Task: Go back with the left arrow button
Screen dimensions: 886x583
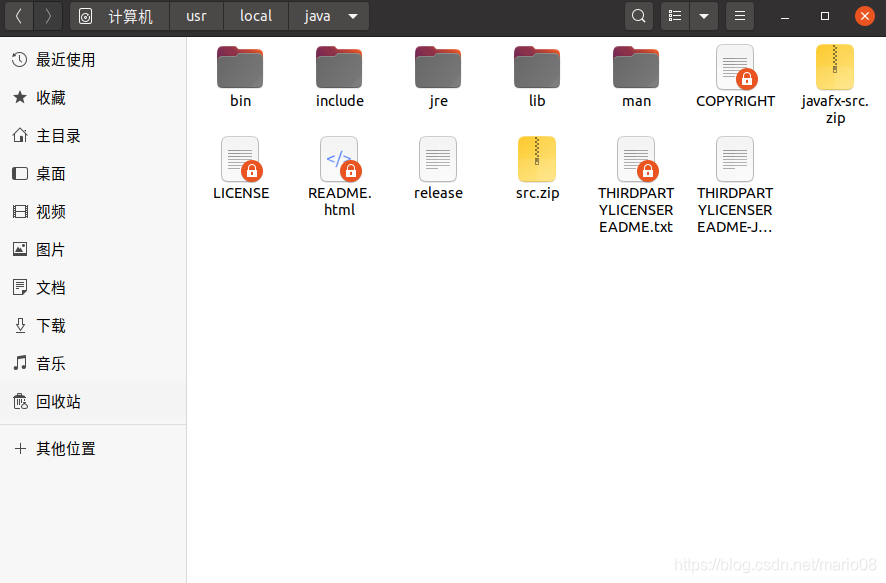Action: 19,16
